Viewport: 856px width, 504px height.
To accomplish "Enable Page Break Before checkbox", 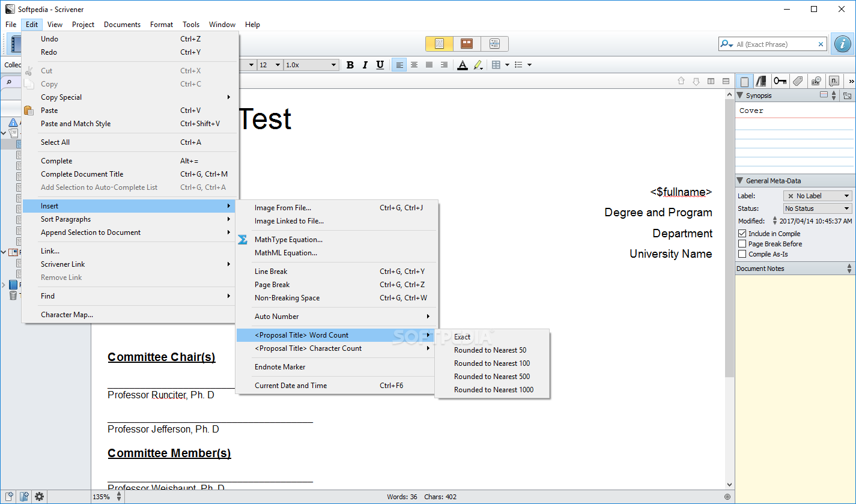I will tap(742, 244).
